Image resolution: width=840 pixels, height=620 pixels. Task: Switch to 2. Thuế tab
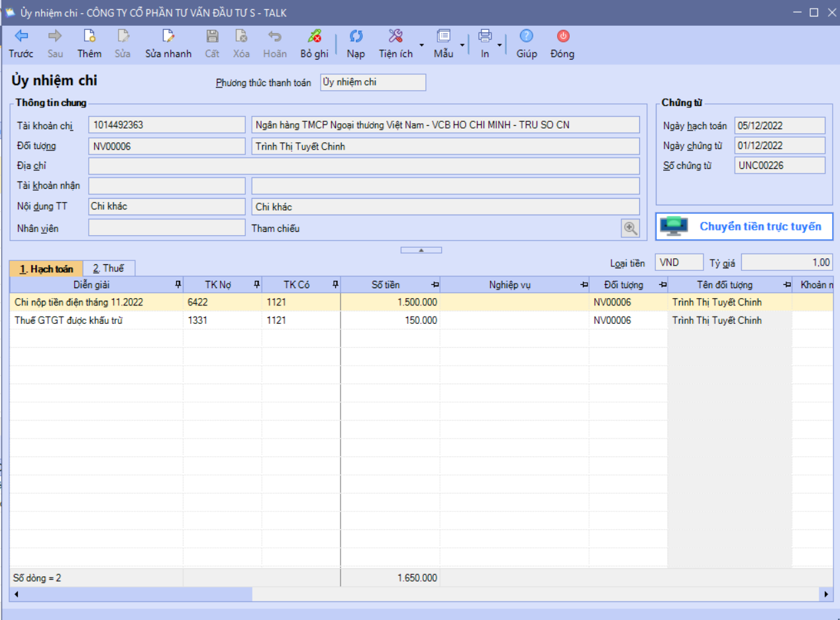109,268
